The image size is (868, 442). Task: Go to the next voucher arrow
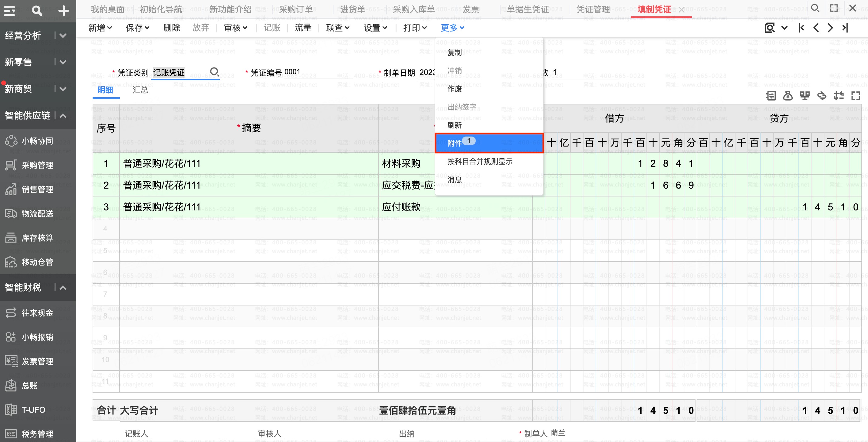pyautogui.click(x=830, y=28)
